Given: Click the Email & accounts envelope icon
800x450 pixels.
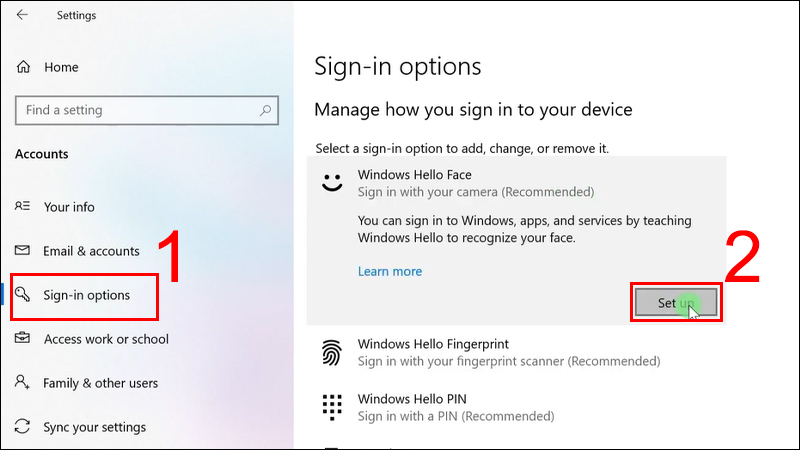Looking at the screenshot, I should [23, 251].
